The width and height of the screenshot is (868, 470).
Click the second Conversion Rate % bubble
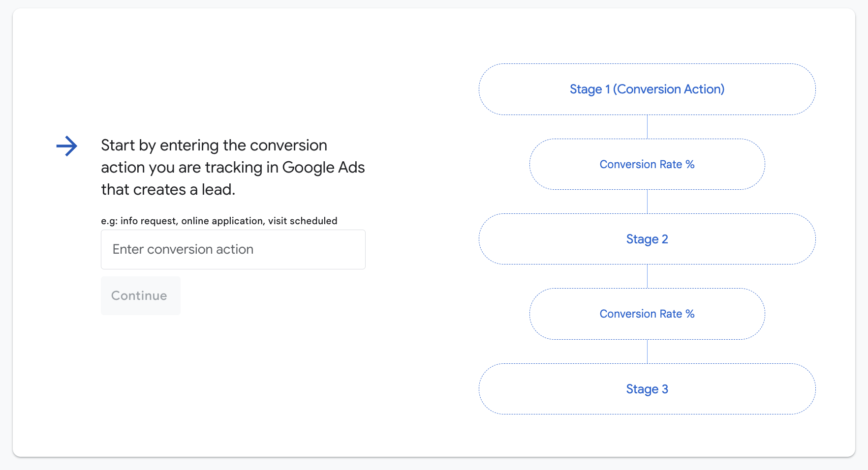pyautogui.click(x=647, y=314)
